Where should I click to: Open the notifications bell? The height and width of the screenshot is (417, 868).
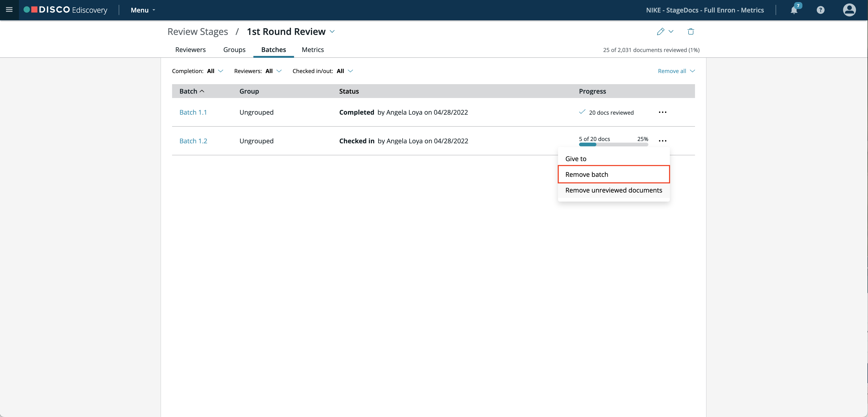point(794,10)
